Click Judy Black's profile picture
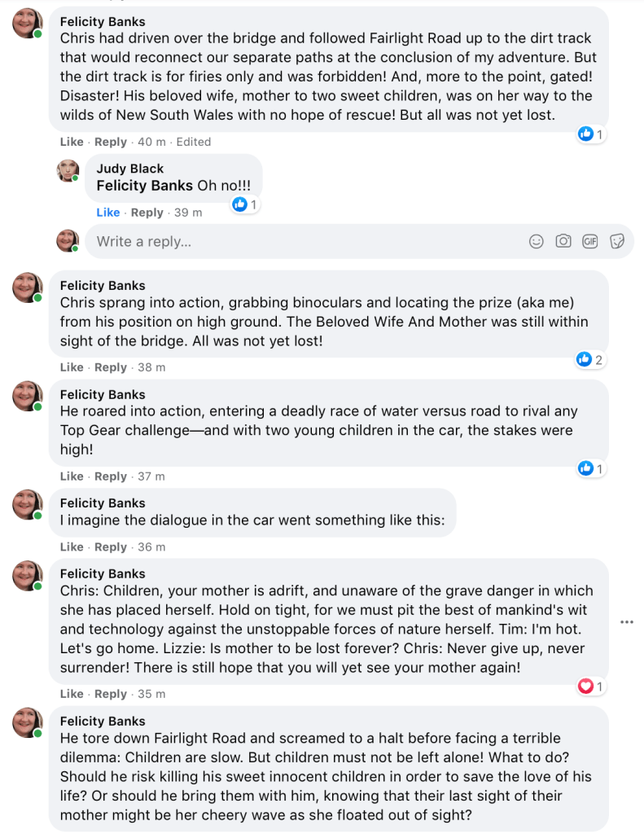The width and height of the screenshot is (644, 834). point(68,170)
